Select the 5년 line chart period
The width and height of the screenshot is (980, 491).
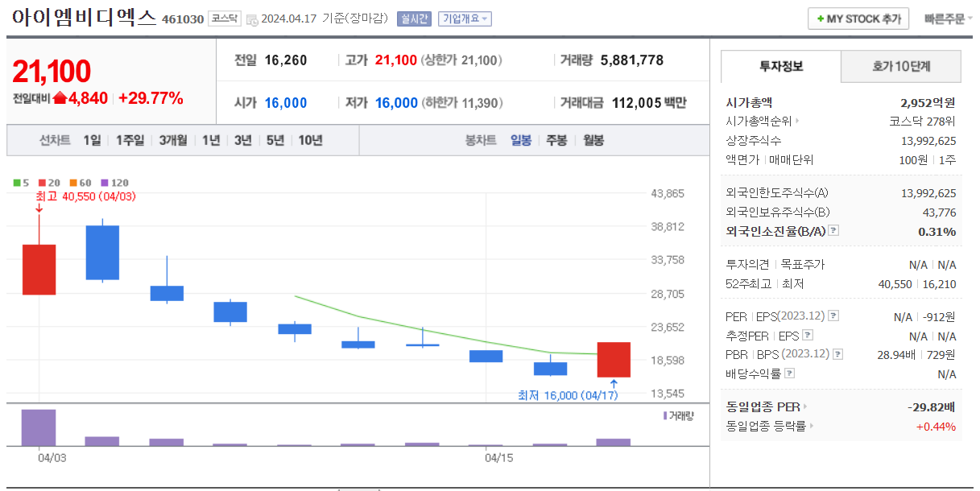tap(275, 140)
